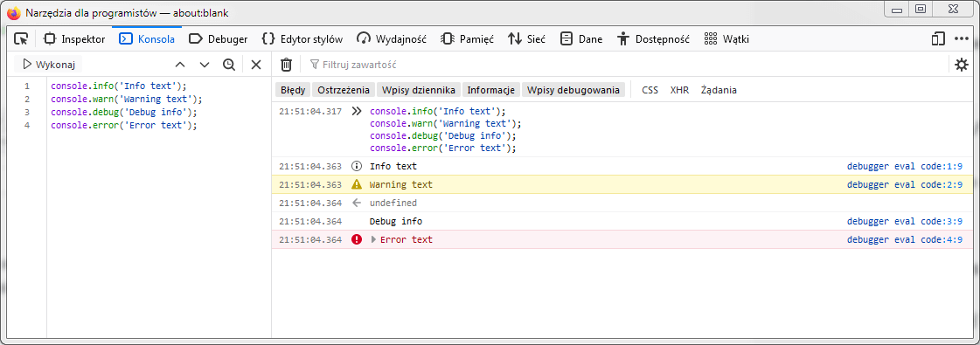Clear console output with trash icon
The height and width of the screenshot is (345, 980).
coord(286,65)
